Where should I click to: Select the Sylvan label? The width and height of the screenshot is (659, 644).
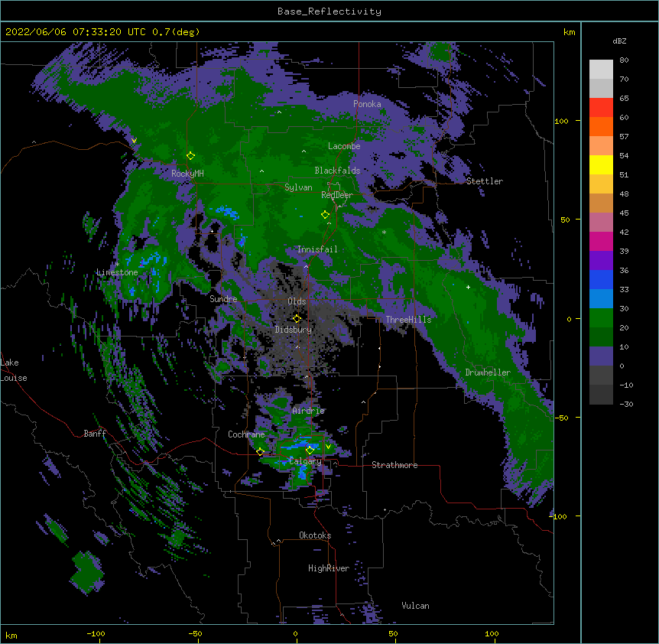(x=298, y=187)
